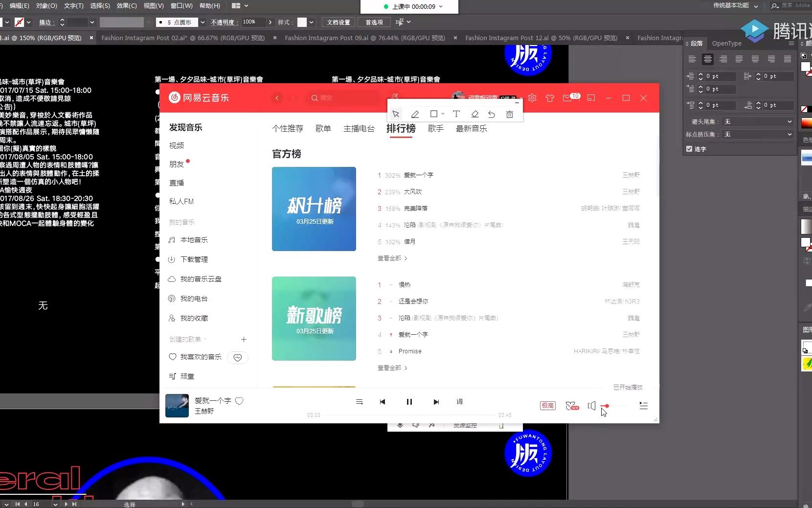Open 飙升榜 chart cover
812x508 pixels.
tap(314, 209)
